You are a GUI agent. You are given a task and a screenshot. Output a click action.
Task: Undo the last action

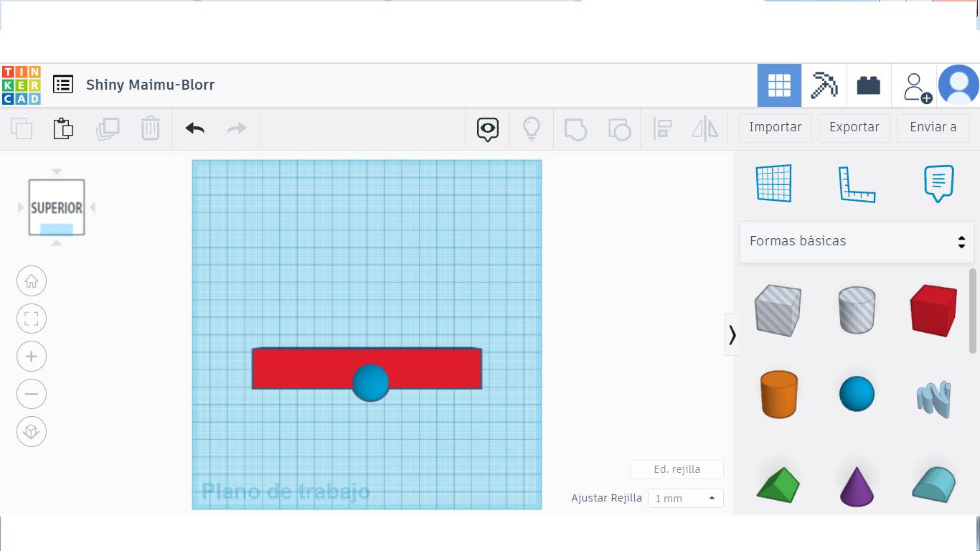point(195,128)
